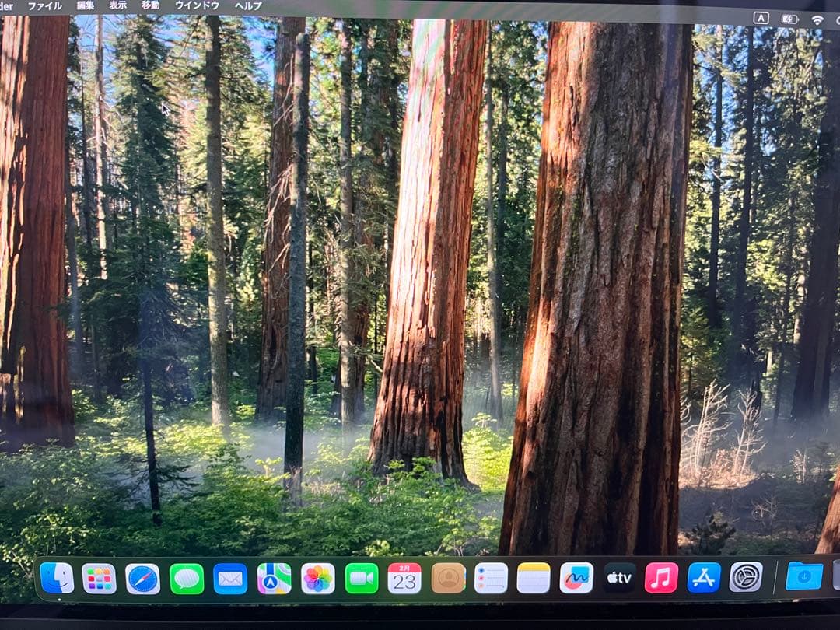
Task: Open the Reminders app
Action: click(491, 578)
